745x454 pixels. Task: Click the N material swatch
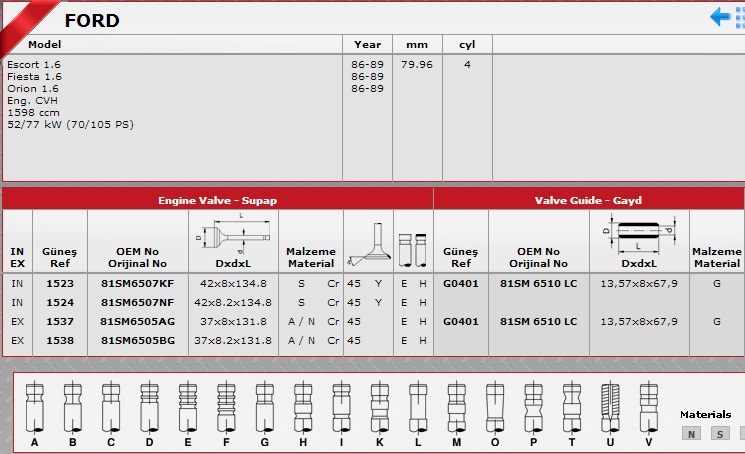click(691, 434)
